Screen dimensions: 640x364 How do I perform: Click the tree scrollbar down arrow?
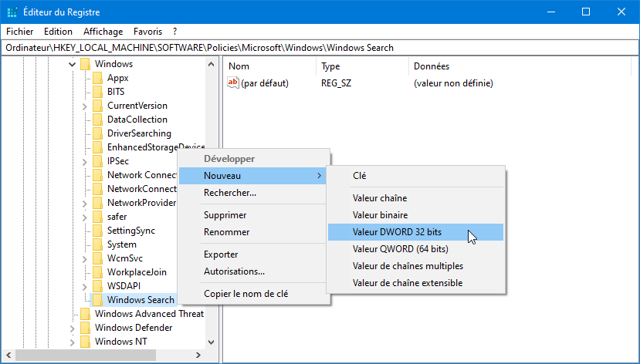(211, 342)
